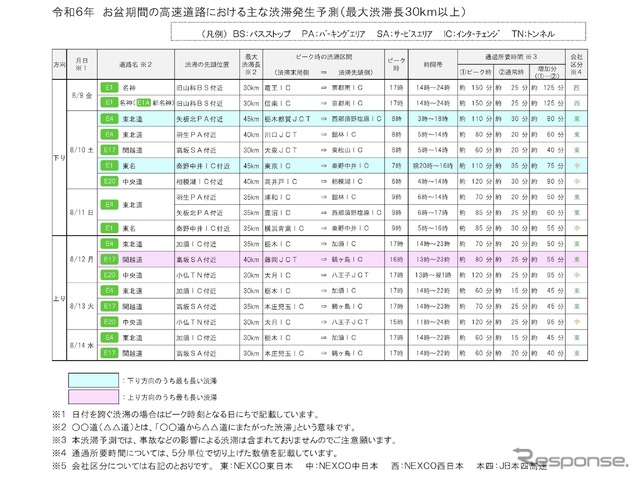640x480 pixels.
Task: Click the E17 badge in the 藤岡JCT row
Action: click(x=109, y=259)
